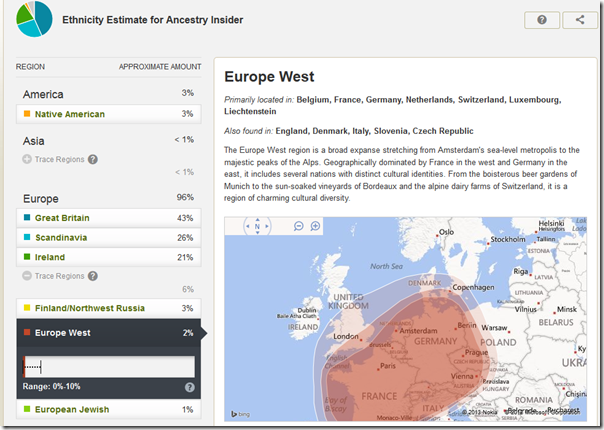The height and width of the screenshot is (430, 604).
Task: Click the FRANCE label on map
Action: coord(379,396)
